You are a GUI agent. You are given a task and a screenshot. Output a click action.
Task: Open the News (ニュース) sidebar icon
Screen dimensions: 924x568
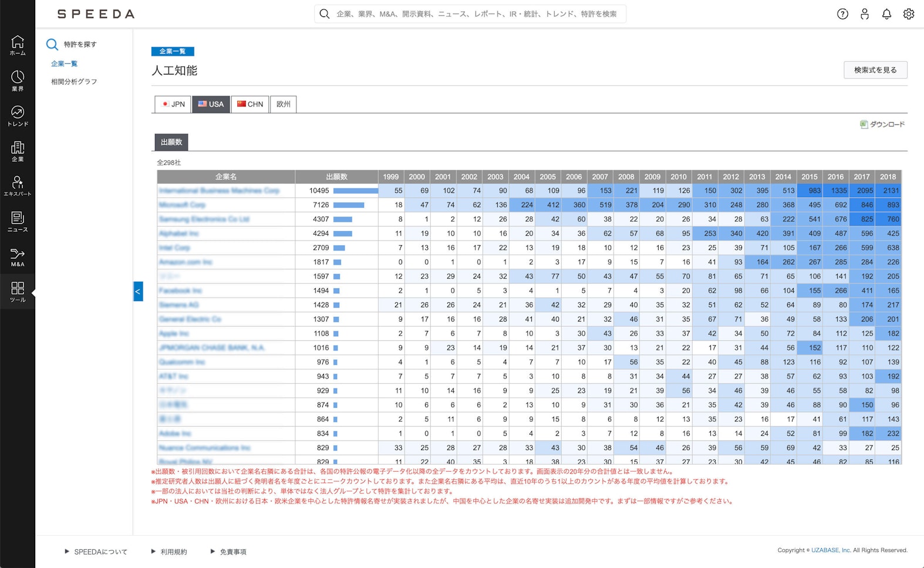coord(18,221)
